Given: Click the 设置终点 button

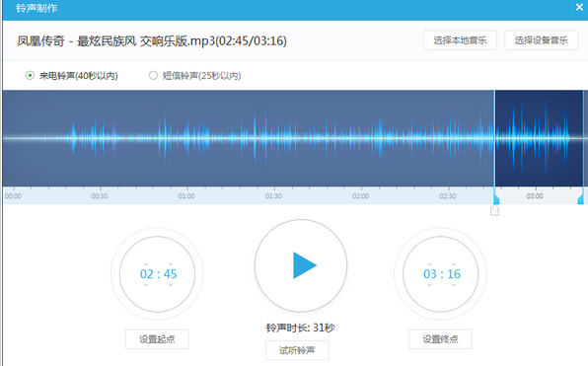Looking at the screenshot, I should coord(440,339).
